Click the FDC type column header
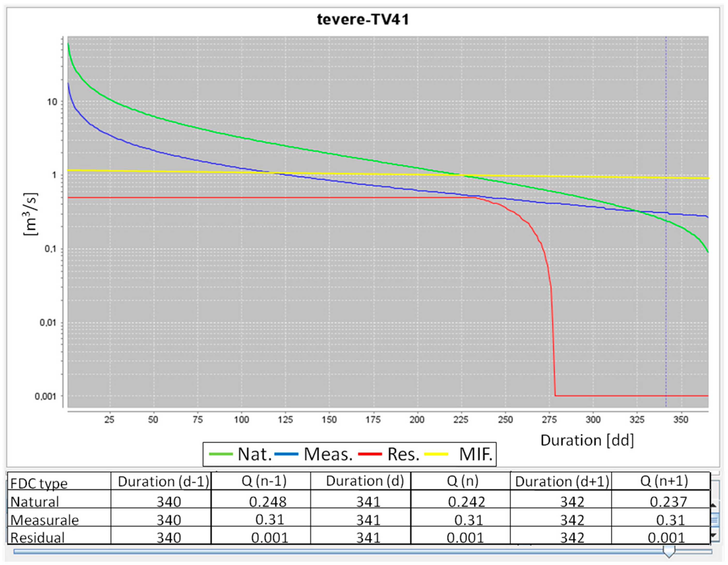Screen dimensions: 728x565 pyautogui.click(x=39, y=483)
